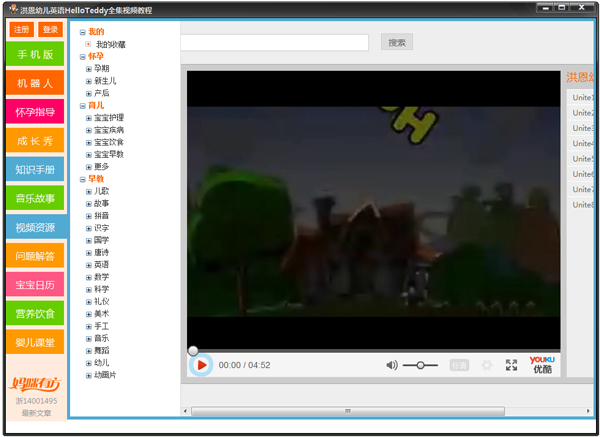Enter fullscreen with the expand arrows icon

tap(511, 365)
